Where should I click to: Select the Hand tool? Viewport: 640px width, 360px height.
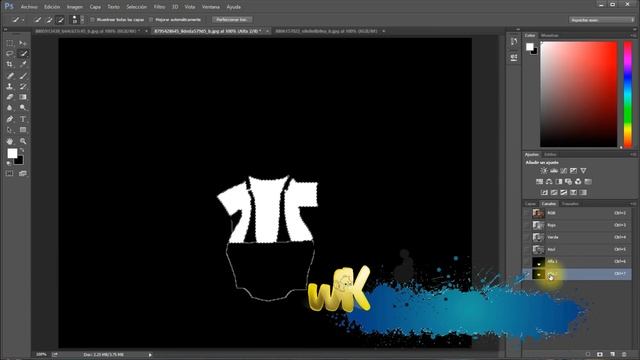tap(10, 141)
